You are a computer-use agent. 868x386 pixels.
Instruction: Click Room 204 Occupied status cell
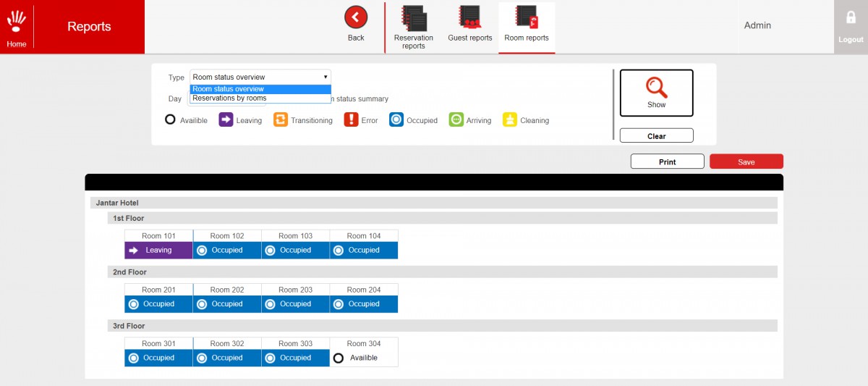364,304
